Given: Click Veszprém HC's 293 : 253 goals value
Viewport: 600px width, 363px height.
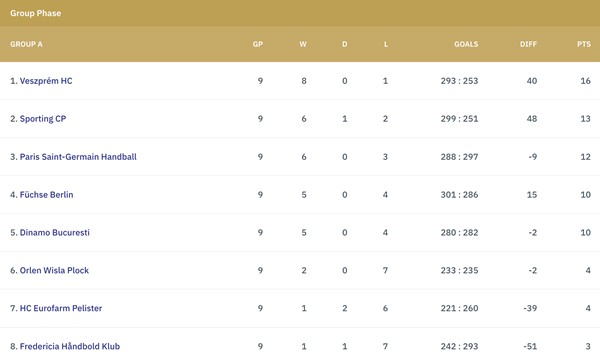Looking at the screenshot, I should 459,81.
